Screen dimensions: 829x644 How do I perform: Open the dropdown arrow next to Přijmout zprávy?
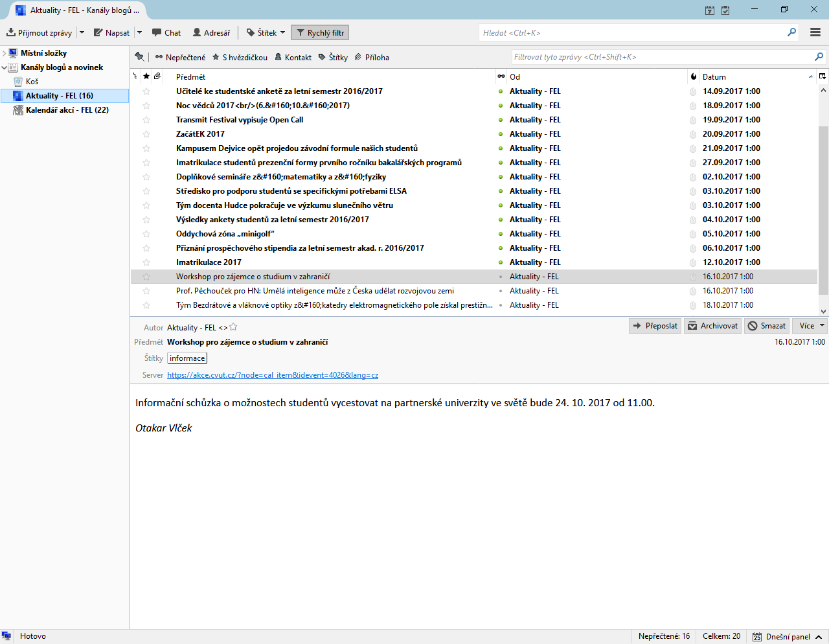pos(82,32)
